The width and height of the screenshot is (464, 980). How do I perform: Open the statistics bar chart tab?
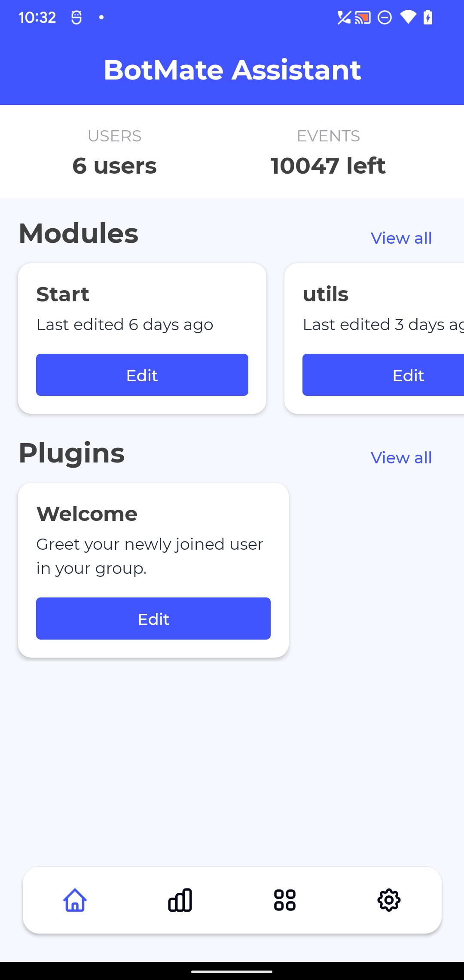180,900
